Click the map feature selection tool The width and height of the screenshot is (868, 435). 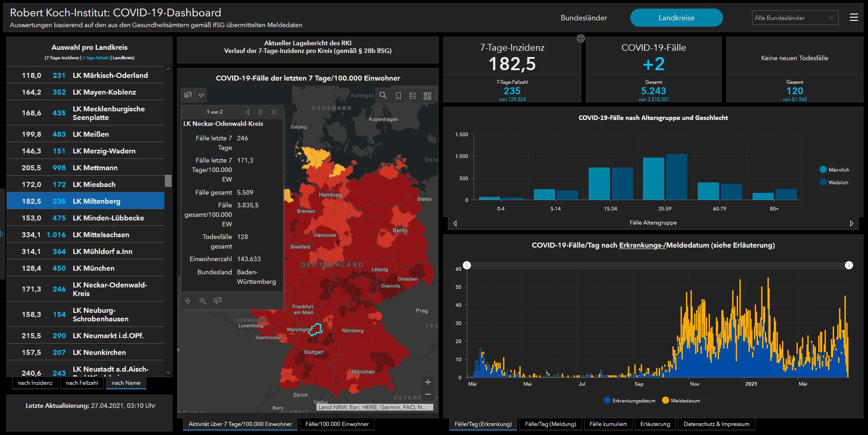pos(188,96)
